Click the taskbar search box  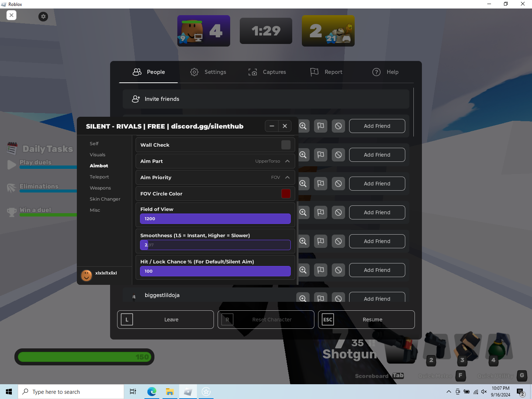point(71,392)
